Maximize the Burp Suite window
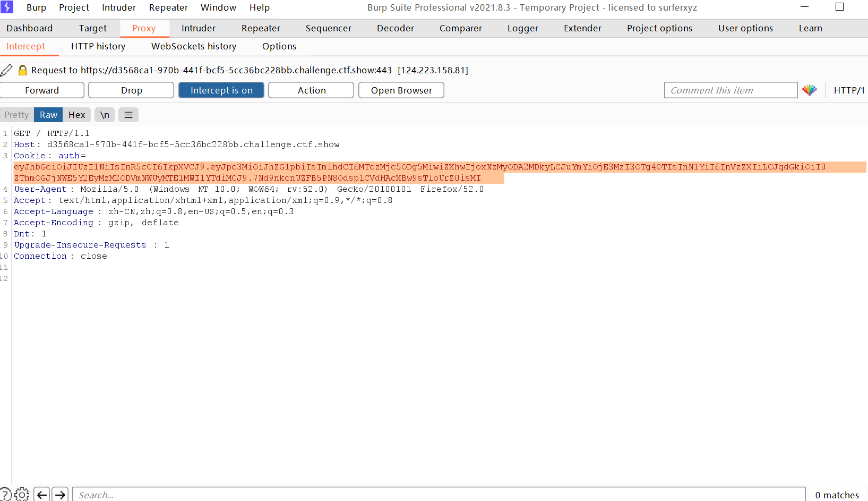Viewport: 868px width, 501px height. point(839,7)
